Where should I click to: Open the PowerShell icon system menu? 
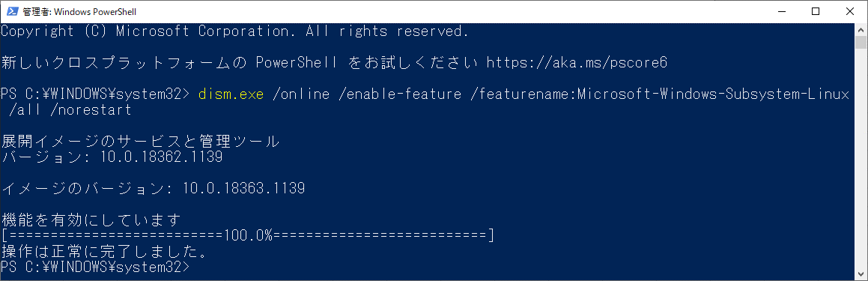click(x=12, y=12)
